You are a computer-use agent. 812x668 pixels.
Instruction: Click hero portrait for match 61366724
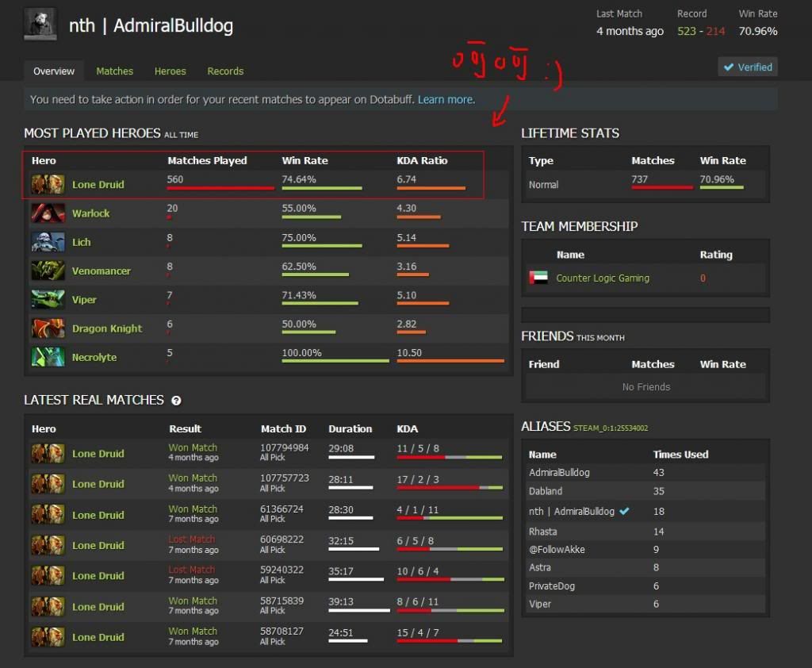(48, 515)
